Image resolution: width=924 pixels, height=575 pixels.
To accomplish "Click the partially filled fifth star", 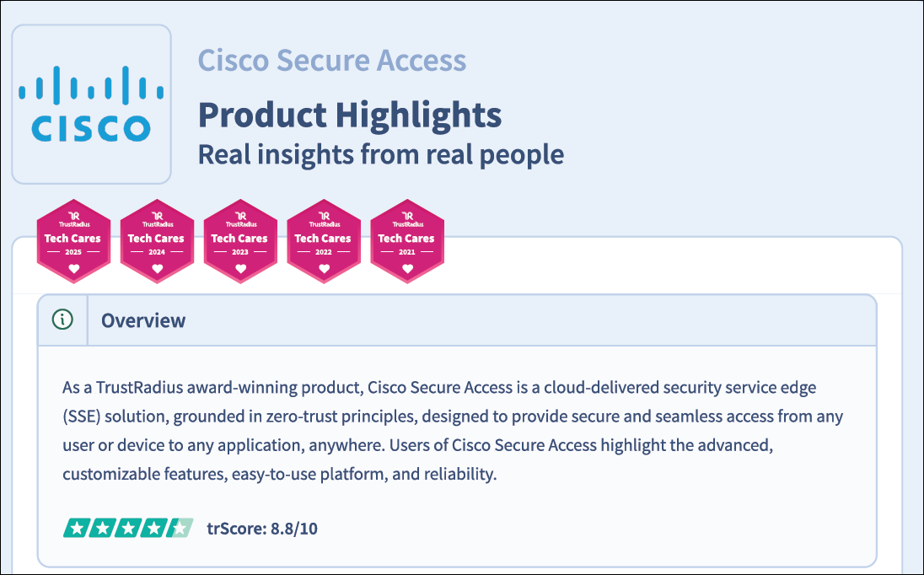I will [181, 529].
